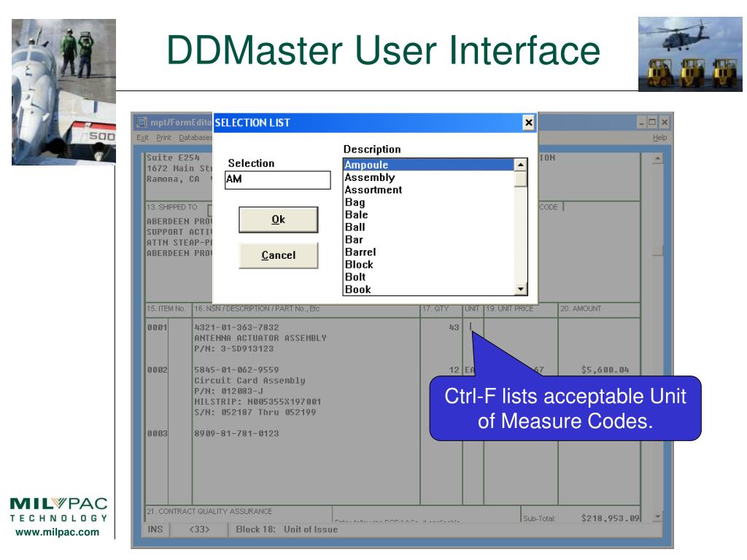Viewport: 747px width, 560px height.
Task: Click the amount $5,600.04
Action: (605, 370)
